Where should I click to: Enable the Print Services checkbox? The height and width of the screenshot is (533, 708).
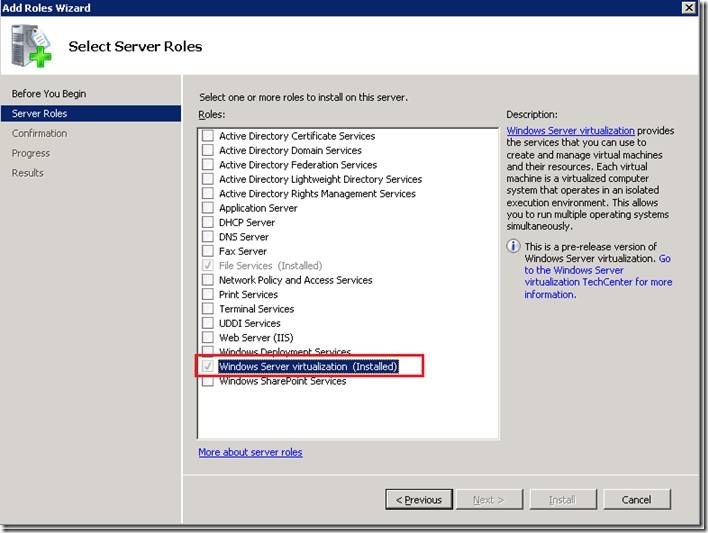208,295
